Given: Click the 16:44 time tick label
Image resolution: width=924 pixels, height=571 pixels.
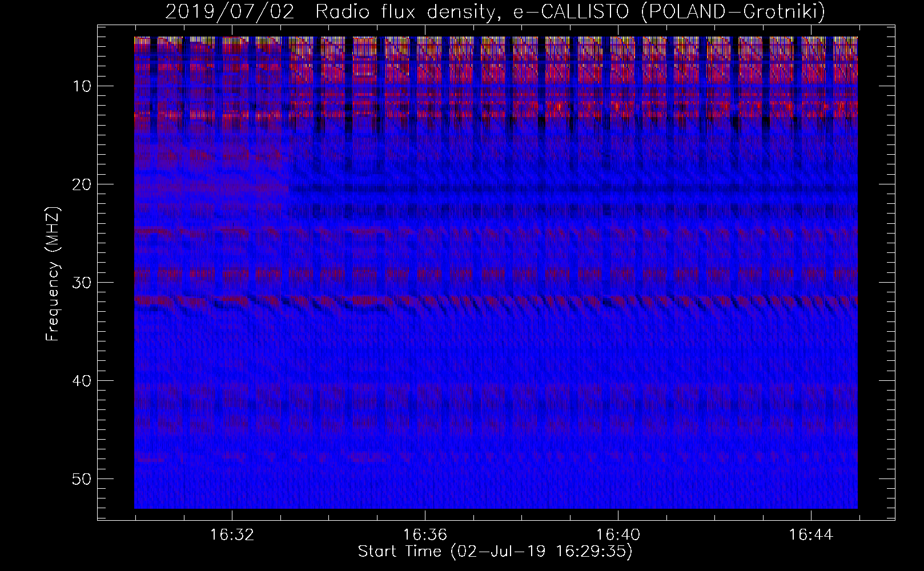Looking at the screenshot, I should click(811, 535).
